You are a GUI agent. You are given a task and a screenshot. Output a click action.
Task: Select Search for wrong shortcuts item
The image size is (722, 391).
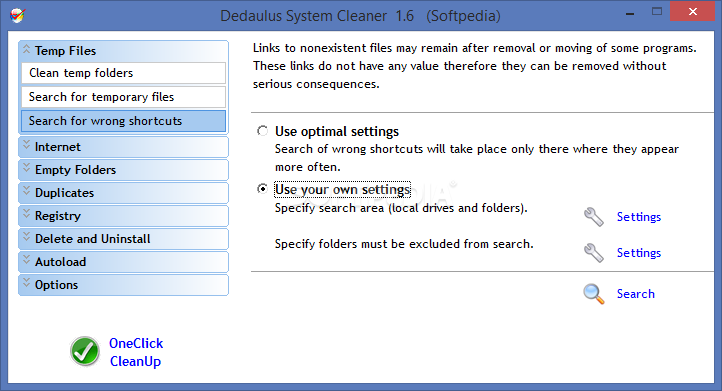coord(123,121)
